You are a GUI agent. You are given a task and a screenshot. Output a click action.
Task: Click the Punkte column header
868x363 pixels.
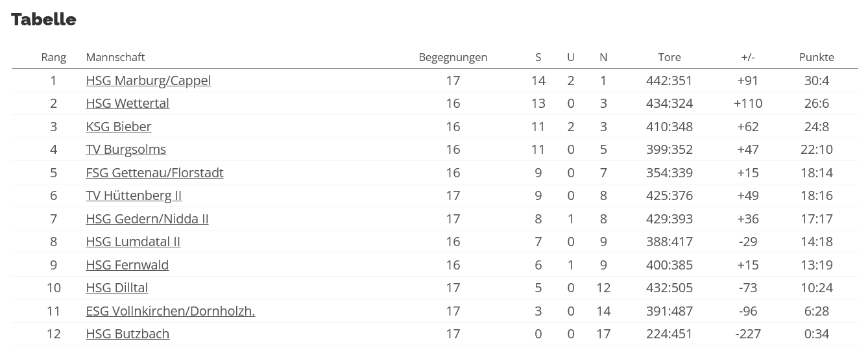[817, 57]
